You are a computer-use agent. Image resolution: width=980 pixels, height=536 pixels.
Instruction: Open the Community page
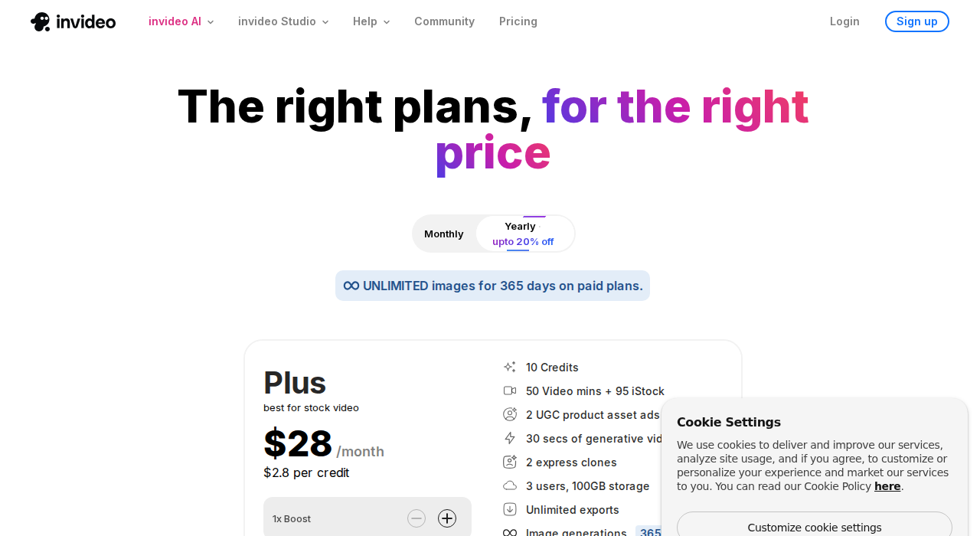[444, 21]
